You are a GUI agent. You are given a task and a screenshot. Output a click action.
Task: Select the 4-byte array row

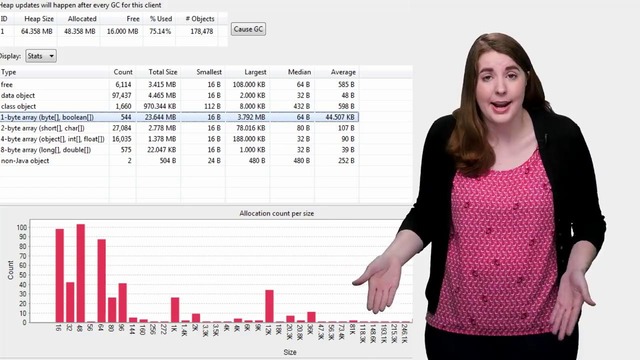[x=180, y=139]
